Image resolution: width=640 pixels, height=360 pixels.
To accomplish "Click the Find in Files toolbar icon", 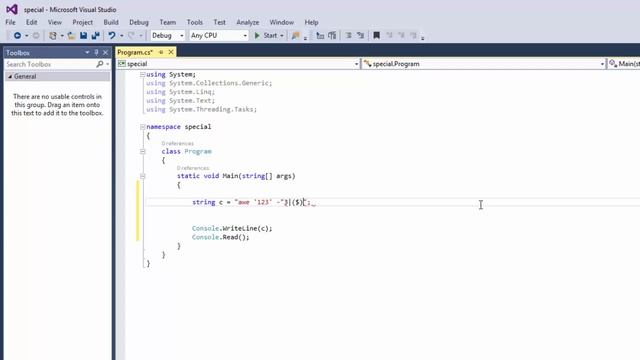I will 296,36.
